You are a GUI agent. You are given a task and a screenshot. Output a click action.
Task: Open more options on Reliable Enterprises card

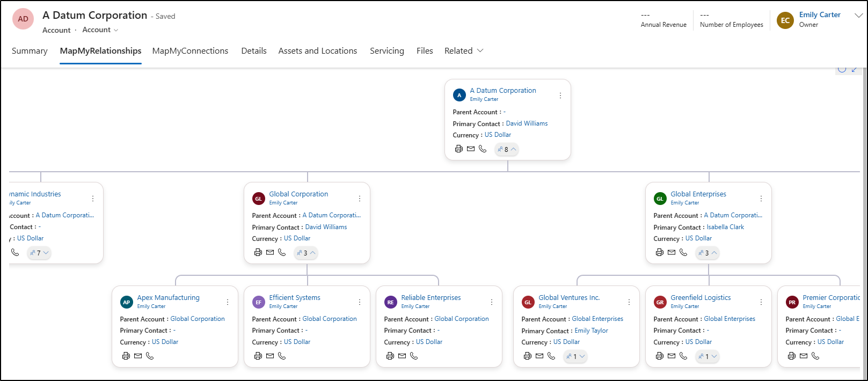[492, 302]
